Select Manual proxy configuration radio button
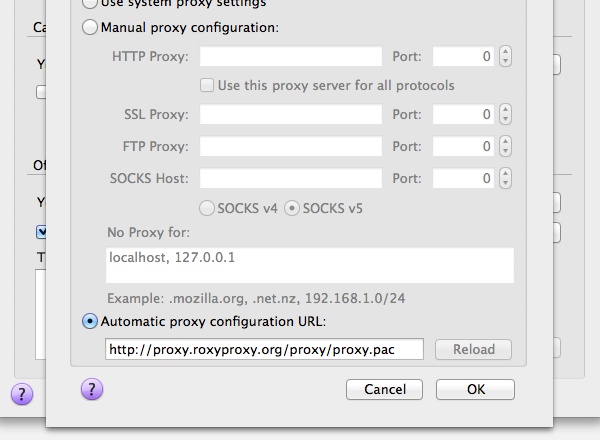This screenshot has height=440, width=600. [x=90, y=28]
